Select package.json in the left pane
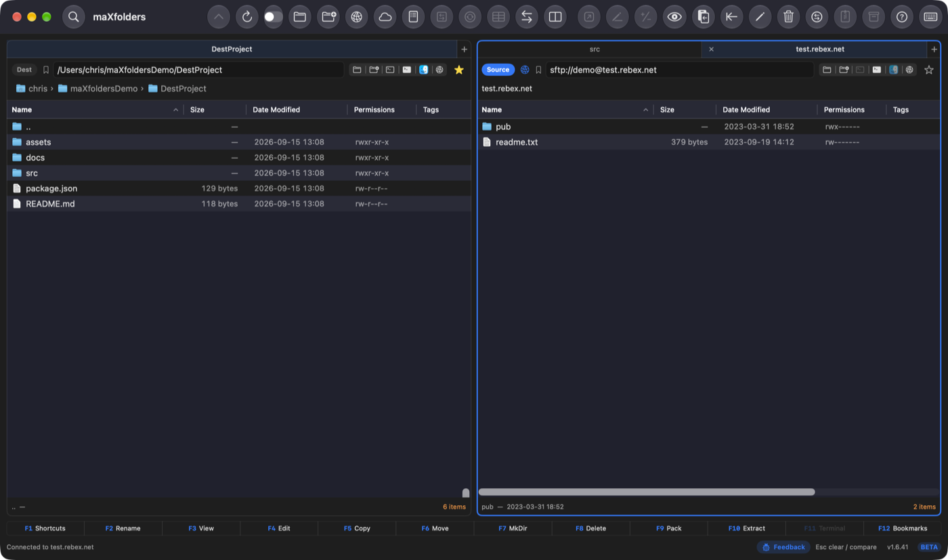 point(239,188)
